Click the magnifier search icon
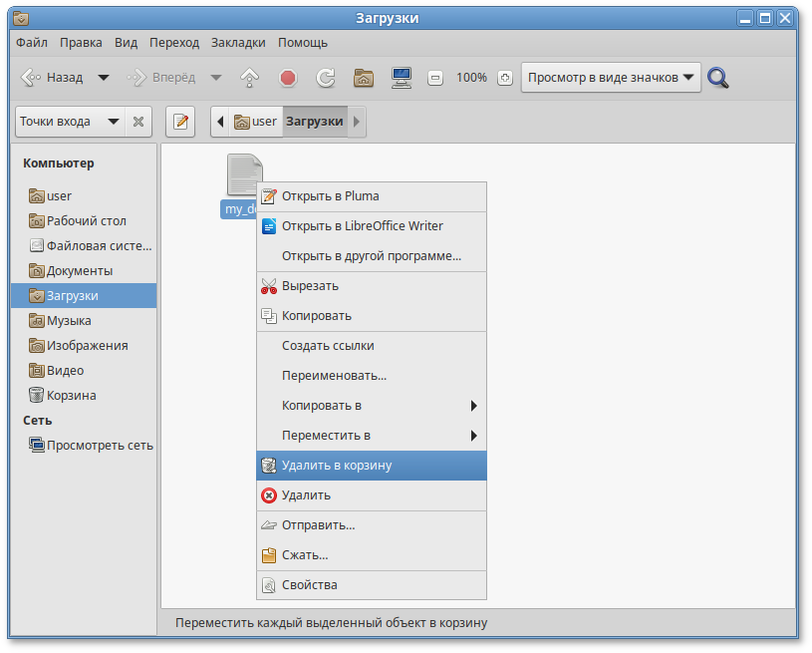Image resolution: width=812 pixels, height=653 pixels. (718, 78)
